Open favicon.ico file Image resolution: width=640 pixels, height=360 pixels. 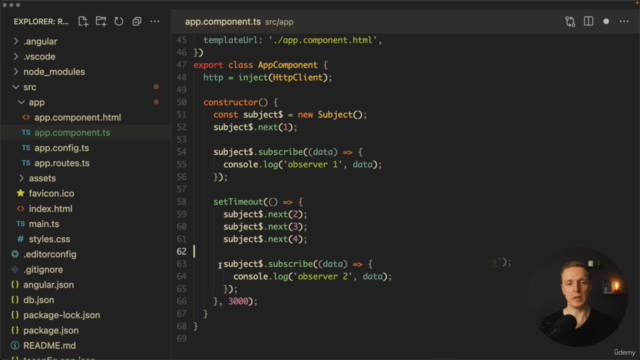(51, 193)
